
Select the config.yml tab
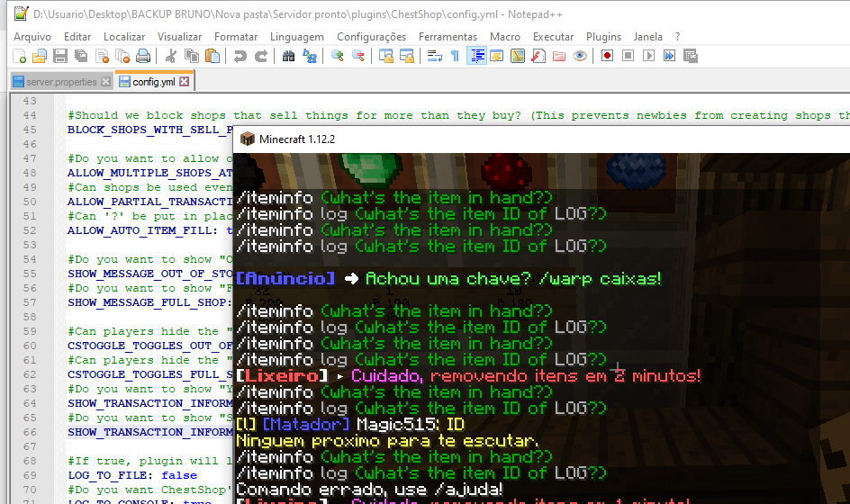tap(154, 81)
